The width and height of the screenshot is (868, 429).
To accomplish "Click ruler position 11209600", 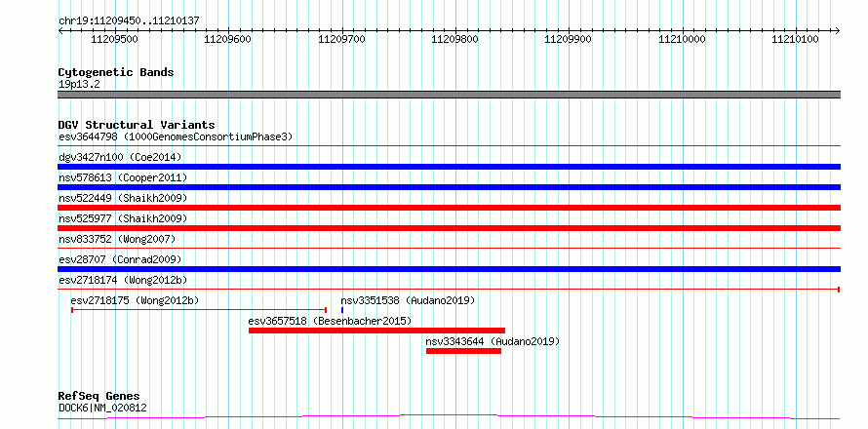I will tap(228, 39).
